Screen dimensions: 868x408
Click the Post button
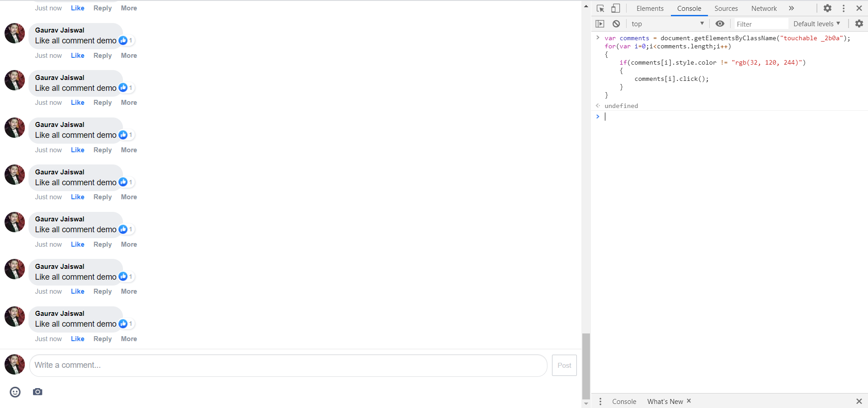pyautogui.click(x=564, y=366)
